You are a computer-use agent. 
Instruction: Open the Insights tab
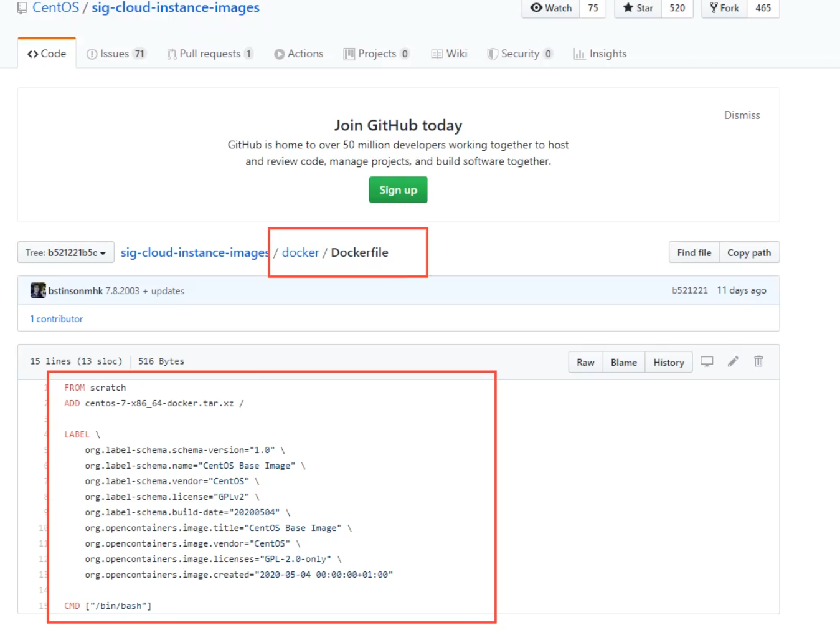(600, 54)
